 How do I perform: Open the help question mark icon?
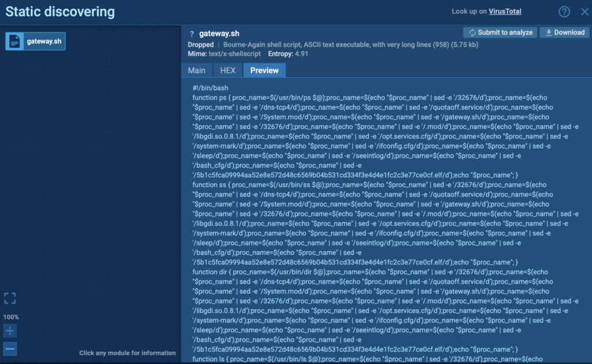pos(564,12)
